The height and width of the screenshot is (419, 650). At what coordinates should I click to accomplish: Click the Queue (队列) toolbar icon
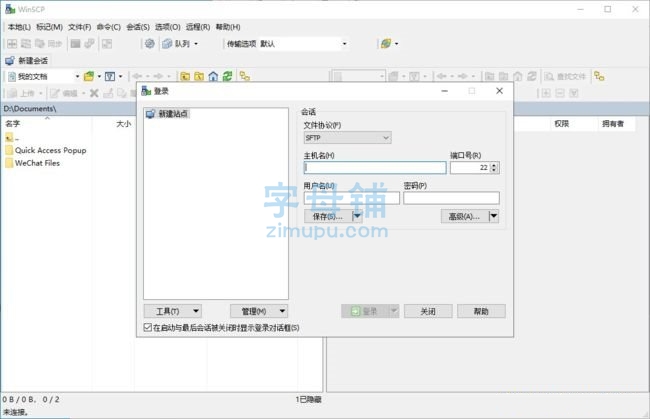click(167, 44)
